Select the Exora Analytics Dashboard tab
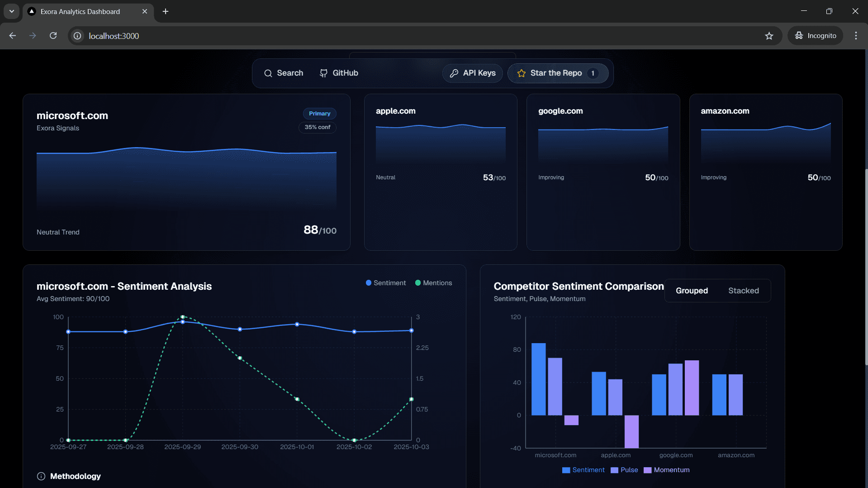This screenshot has width=868, height=488. [x=81, y=12]
